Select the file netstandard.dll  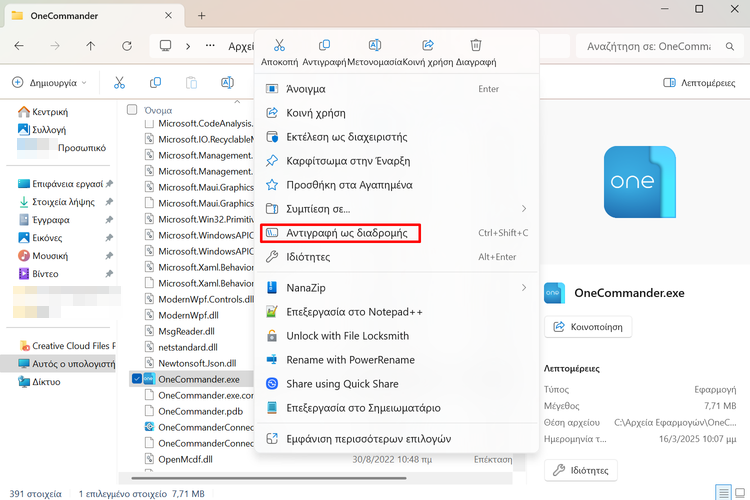(188, 347)
